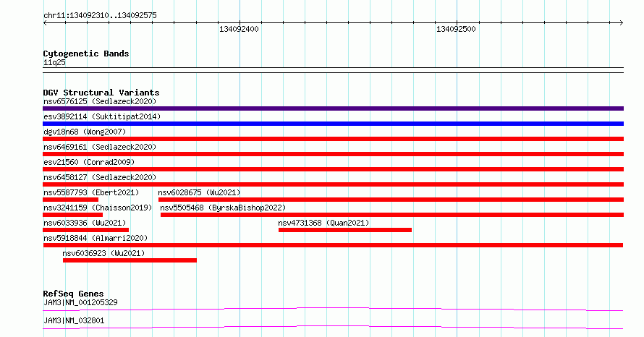Select red bar under nsv5918844 label
644x337 pixels.
333,245
